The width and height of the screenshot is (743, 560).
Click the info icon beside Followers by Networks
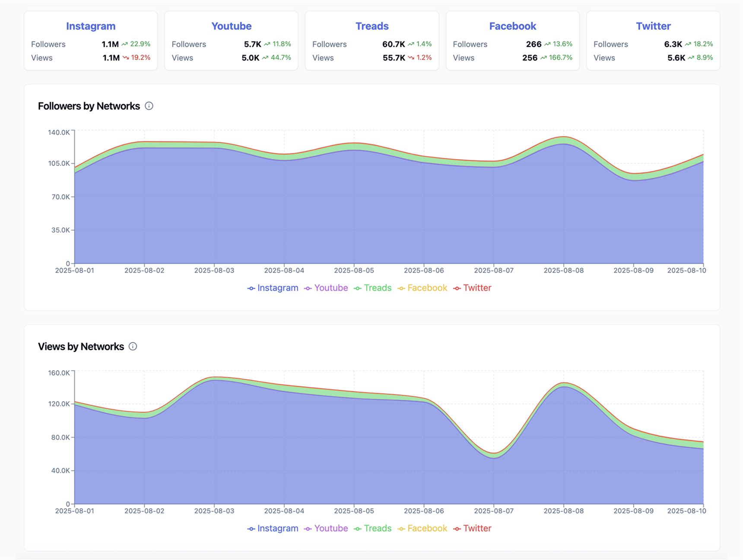(x=149, y=106)
